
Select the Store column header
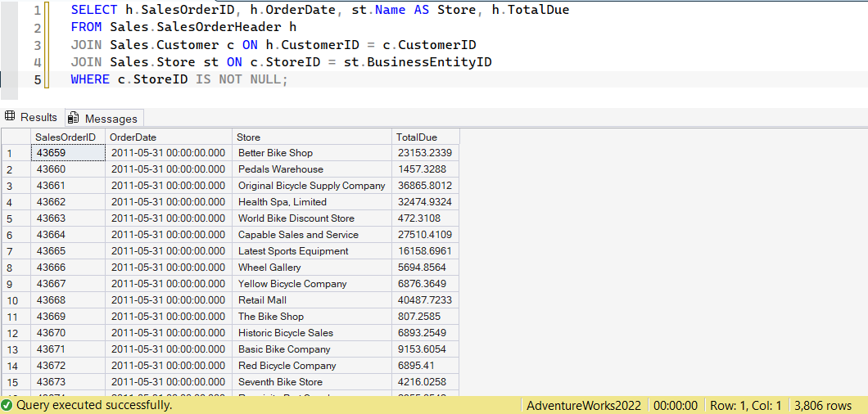312,137
